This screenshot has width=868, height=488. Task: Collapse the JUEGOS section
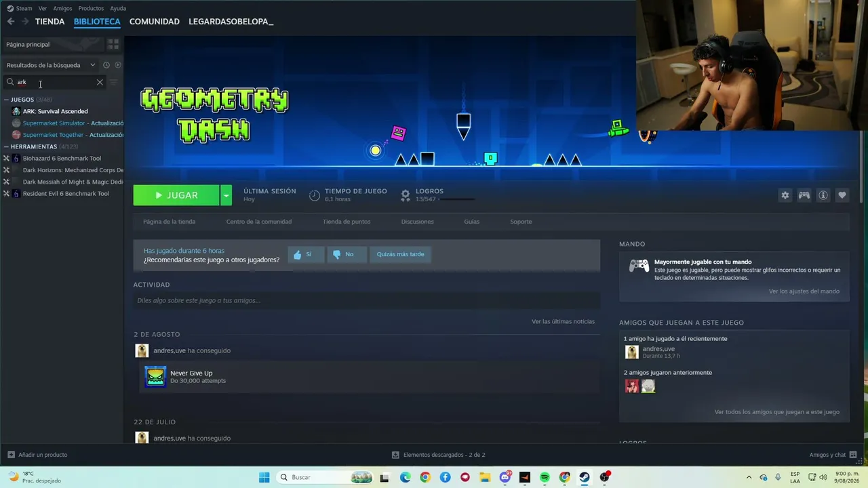7,100
